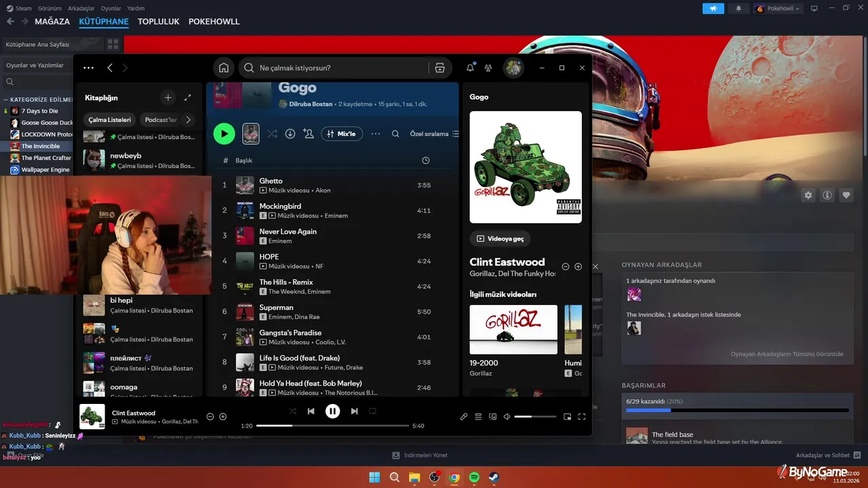Open Steam game settings gear icon
The height and width of the screenshot is (488, 868).
[808, 195]
